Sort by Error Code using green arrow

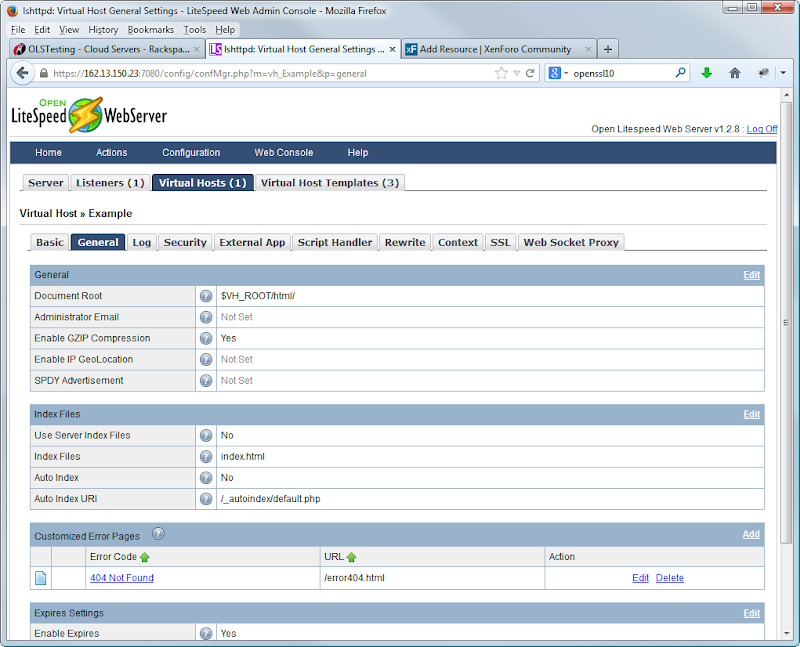pyautogui.click(x=145, y=557)
